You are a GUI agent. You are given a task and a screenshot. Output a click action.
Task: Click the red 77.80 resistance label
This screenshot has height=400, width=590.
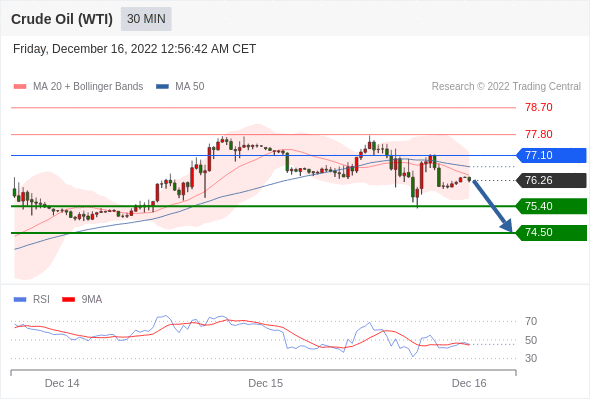click(539, 134)
